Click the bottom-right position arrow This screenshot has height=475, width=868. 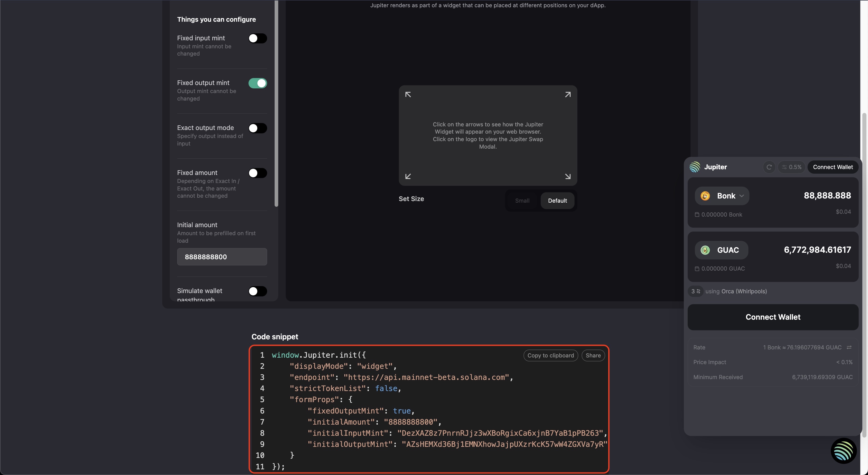click(x=568, y=176)
